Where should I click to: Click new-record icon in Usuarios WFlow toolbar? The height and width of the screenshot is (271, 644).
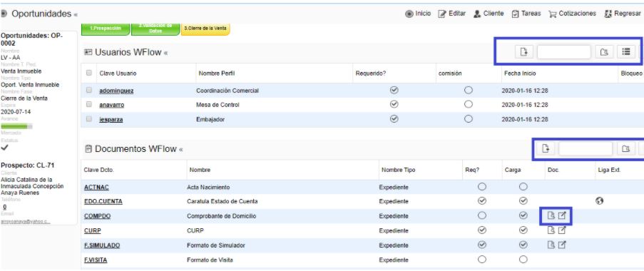(523, 52)
